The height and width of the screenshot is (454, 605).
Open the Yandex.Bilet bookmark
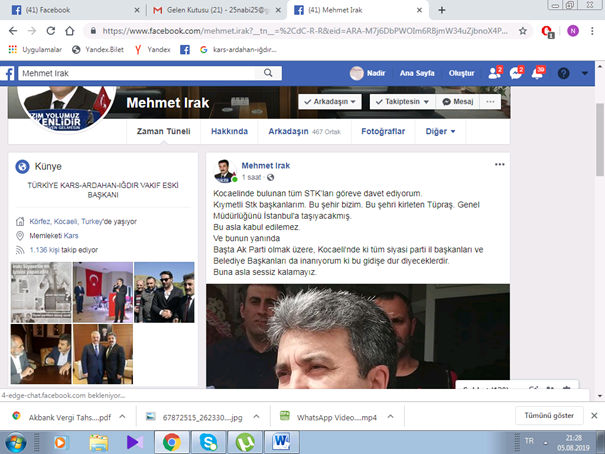98,49
